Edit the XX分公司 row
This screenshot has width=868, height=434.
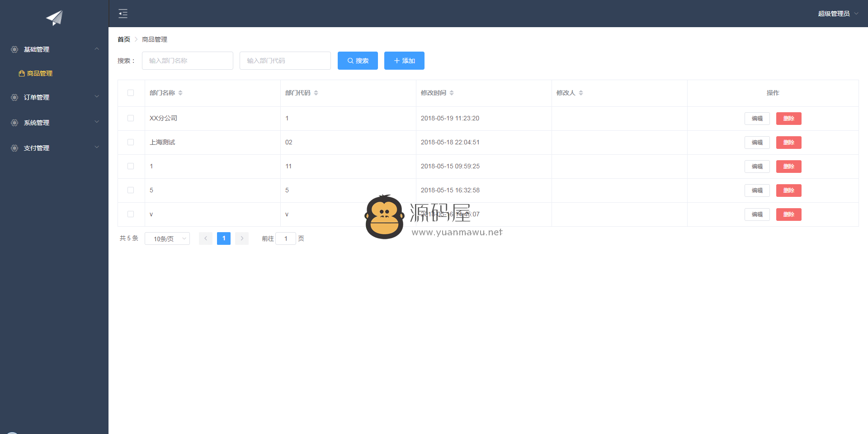click(x=757, y=119)
